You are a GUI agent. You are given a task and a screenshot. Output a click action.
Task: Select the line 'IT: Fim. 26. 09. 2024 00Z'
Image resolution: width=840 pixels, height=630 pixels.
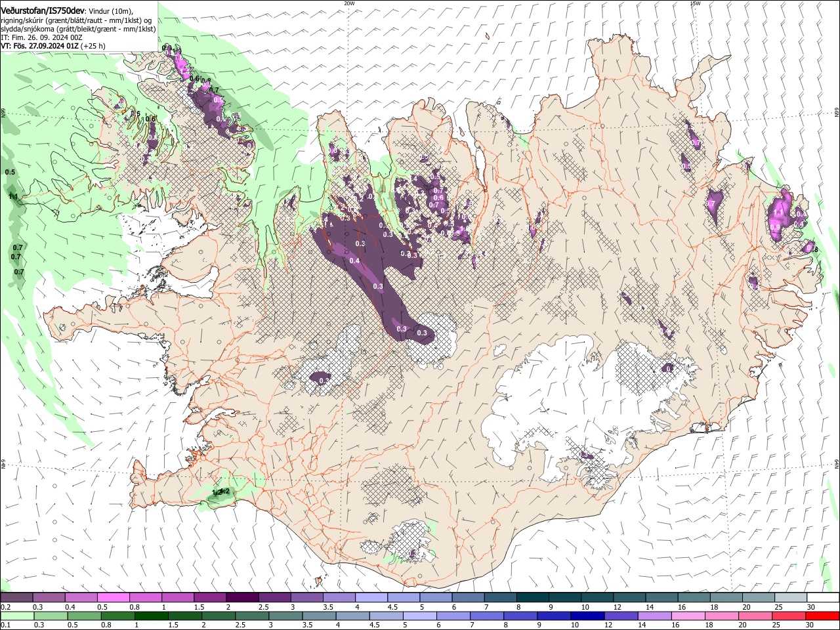coord(41,37)
